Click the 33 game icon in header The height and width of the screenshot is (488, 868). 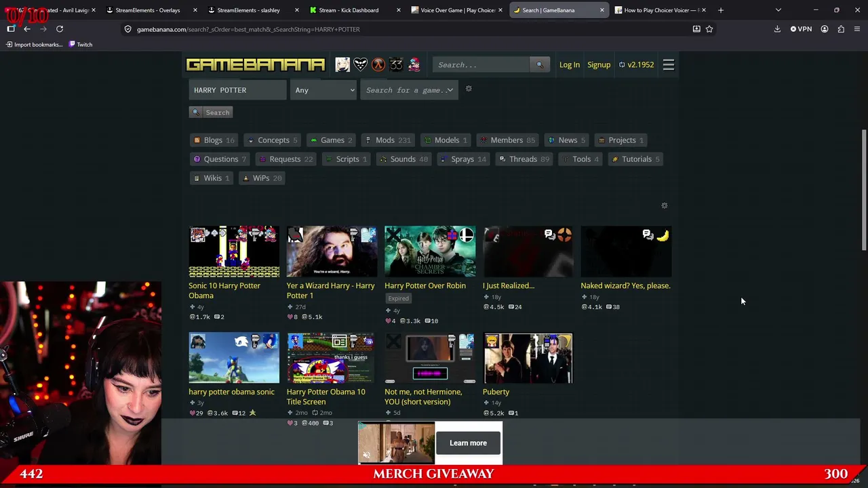[x=396, y=64]
